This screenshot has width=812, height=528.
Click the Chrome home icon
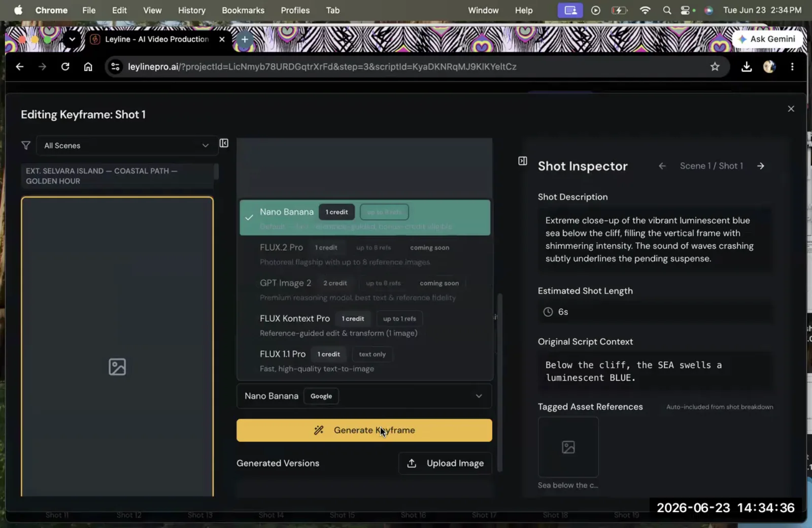88,67
